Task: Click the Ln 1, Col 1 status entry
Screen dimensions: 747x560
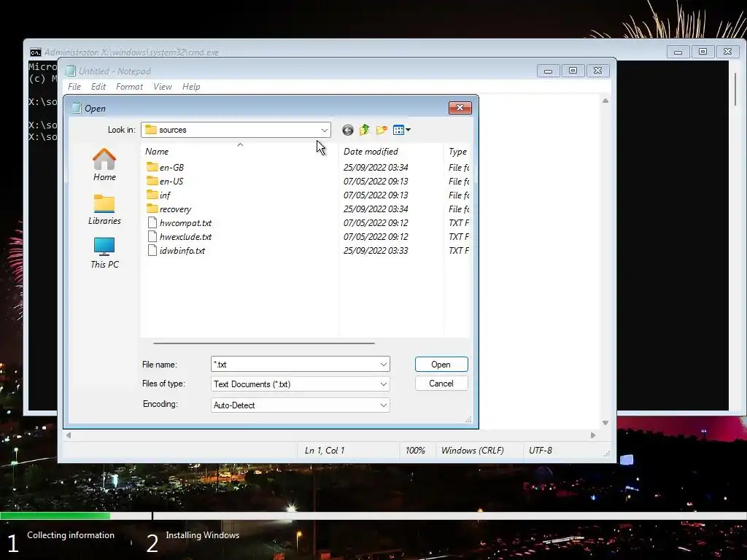Action: tap(325, 451)
